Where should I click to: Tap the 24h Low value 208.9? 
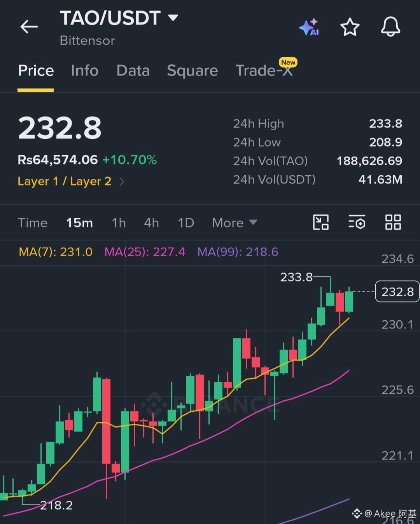coord(385,142)
